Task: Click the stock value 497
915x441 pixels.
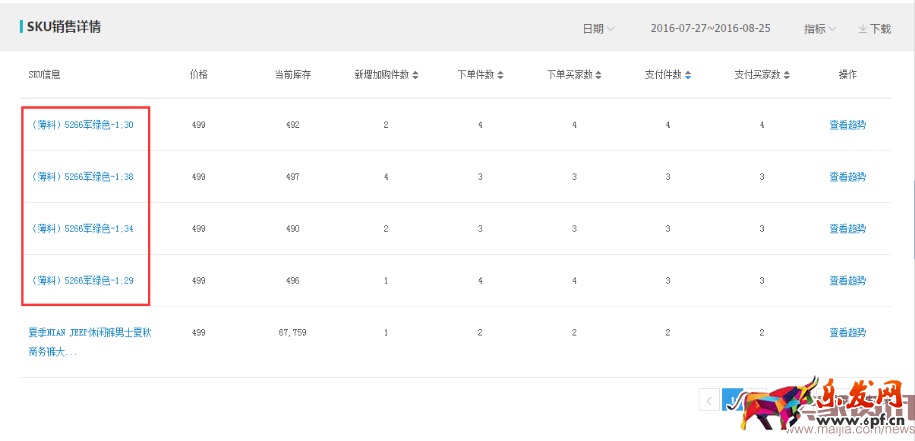Action: 292,177
